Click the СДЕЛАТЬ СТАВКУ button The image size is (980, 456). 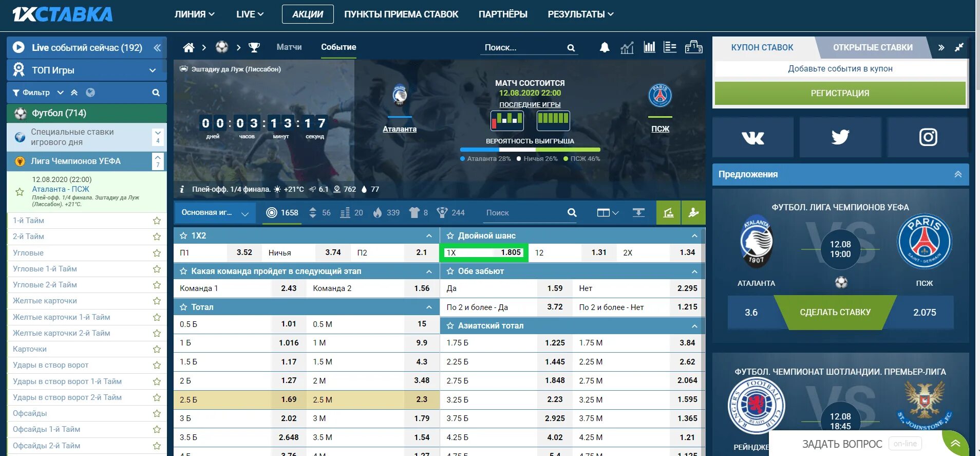835,312
